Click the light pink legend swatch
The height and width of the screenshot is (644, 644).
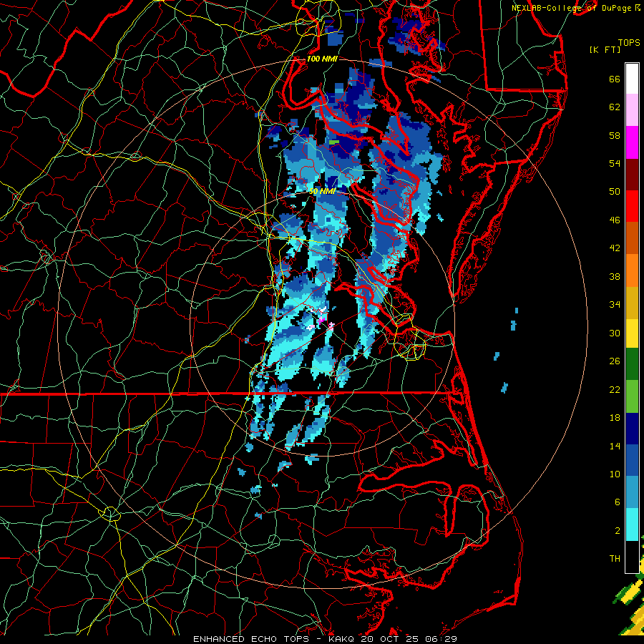pyautogui.click(x=632, y=110)
